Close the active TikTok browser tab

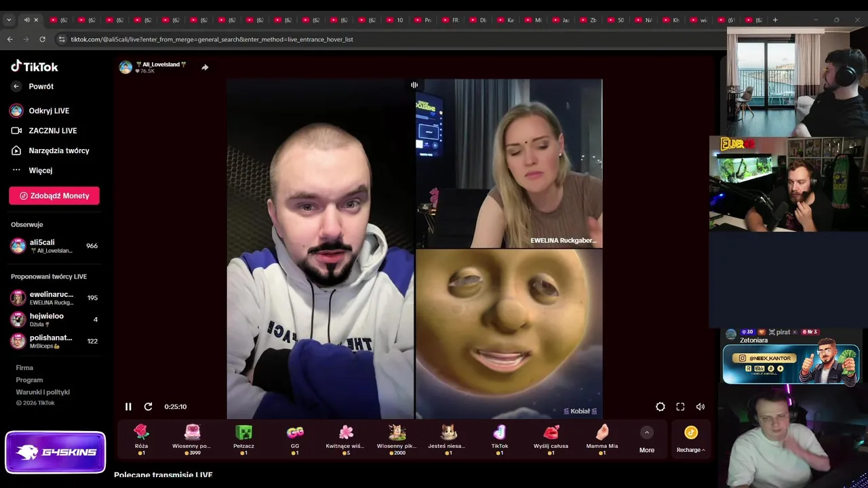pos(36,20)
